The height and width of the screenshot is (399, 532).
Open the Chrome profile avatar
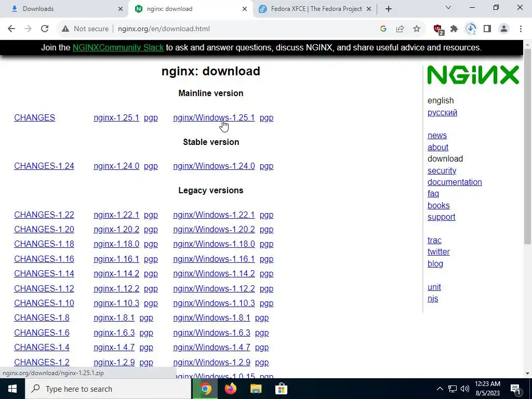[504, 29]
